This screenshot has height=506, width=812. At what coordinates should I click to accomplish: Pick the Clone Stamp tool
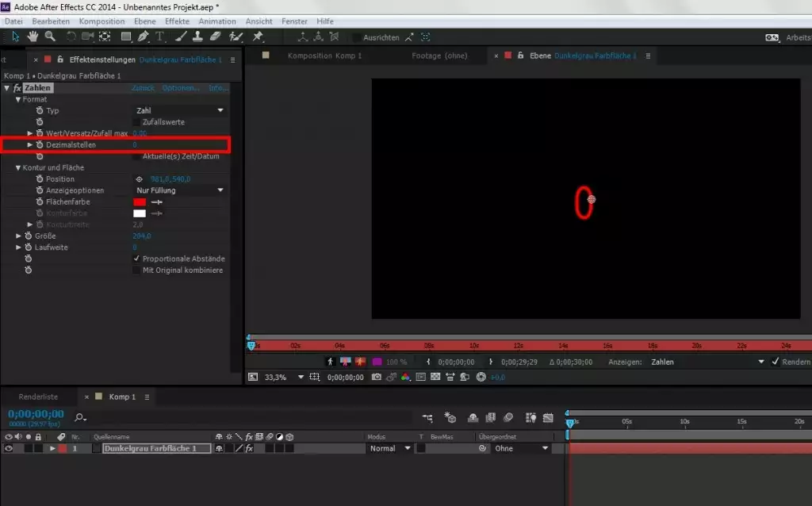199,37
